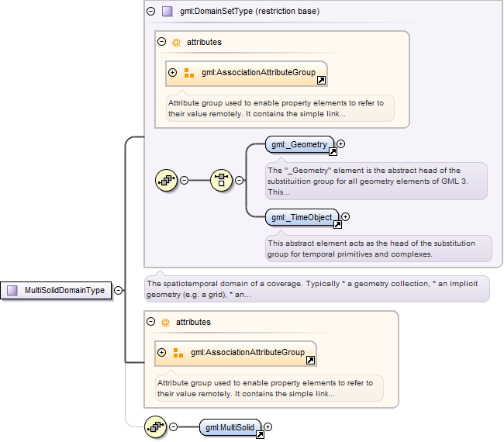Click the lower 'gml:AssociationAttributeGroup' label
The height and width of the screenshot is (442, 504).
pyautogui.click(x=247, y=352)
